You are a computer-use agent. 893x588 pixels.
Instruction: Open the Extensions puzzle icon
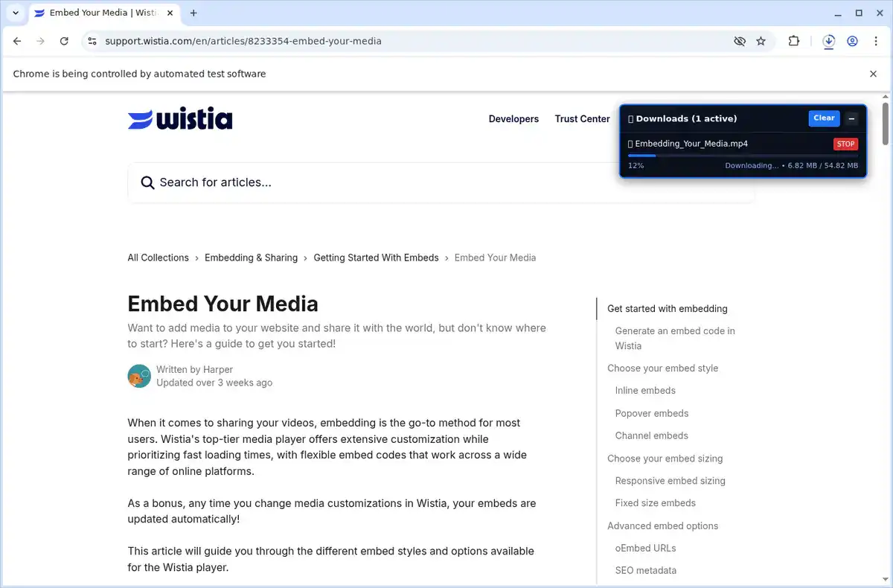click(x=794, y=41)
